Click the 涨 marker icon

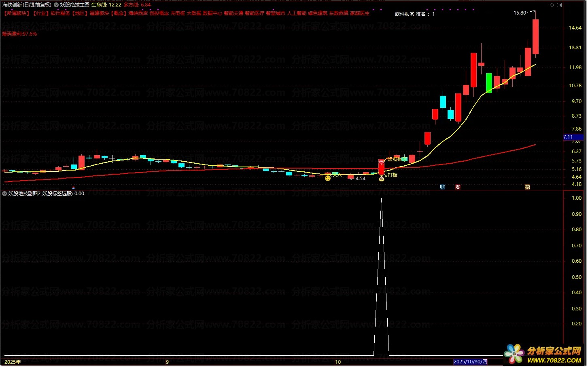tap(458, 187)
